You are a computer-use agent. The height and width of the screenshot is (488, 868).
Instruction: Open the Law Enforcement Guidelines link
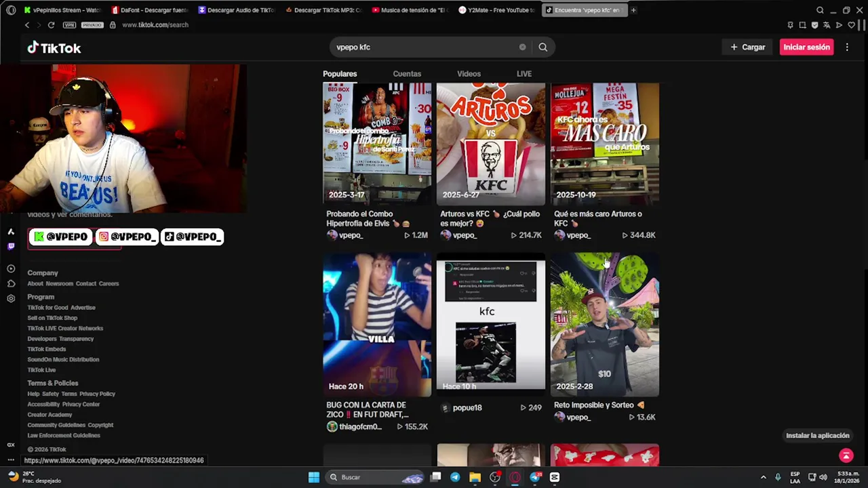[x=64, y=436]
